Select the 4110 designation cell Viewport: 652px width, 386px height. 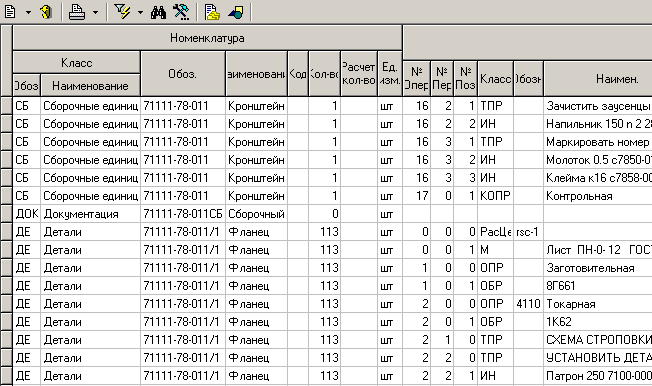point(528,304)
